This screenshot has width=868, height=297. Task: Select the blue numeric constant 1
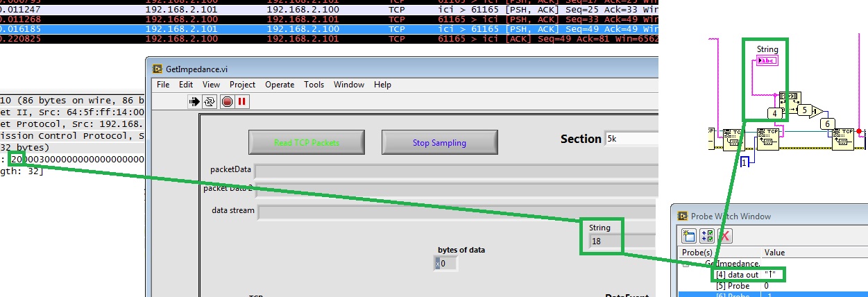coord(745,162)
